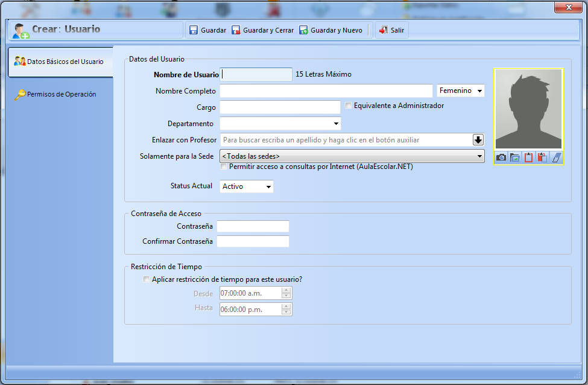Click the Desde time field

[250, 293]
